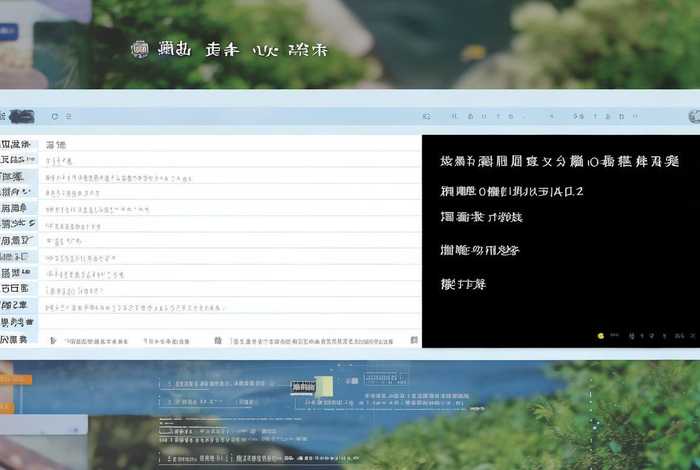Screen dimensions: 700x470
Task: Click the orange button in the bottom background window
Action: click(x=16, y=379)
